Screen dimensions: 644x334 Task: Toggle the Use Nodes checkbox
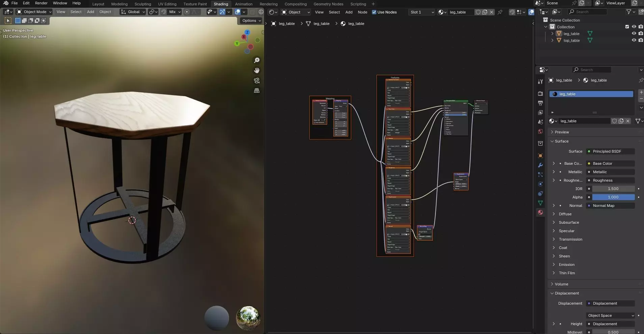[374, 12]
